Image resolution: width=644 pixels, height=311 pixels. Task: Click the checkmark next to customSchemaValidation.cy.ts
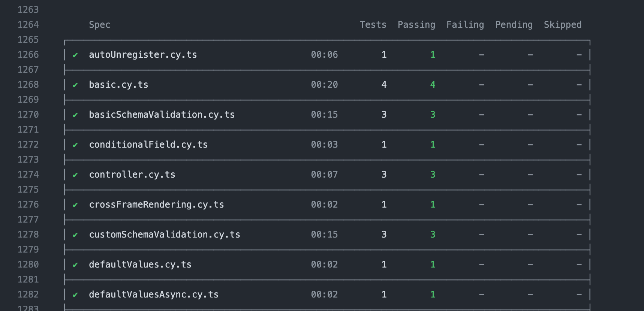[x=75, y=235]
